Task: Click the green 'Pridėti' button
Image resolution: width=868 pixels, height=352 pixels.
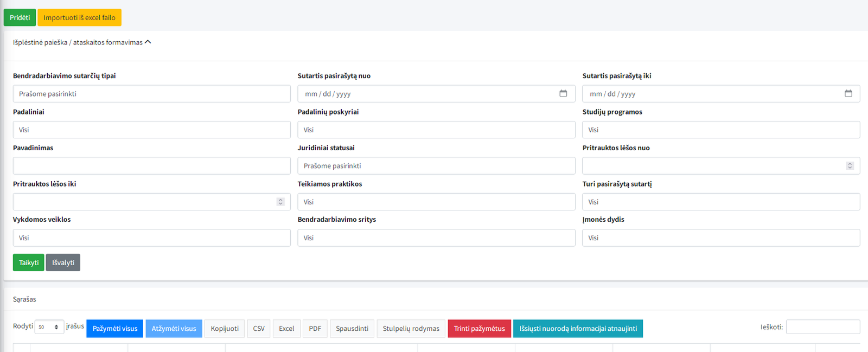Action: pyautogui.click(x=20, y=17)
